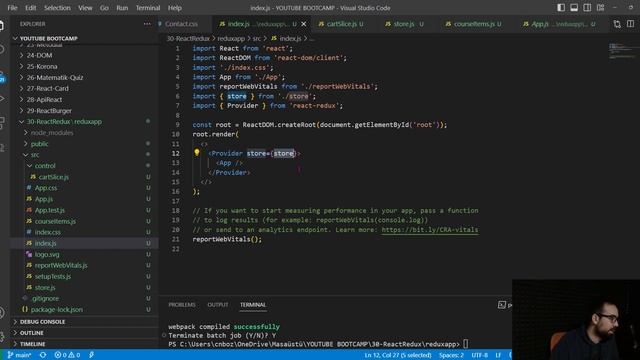Switch to the courseItems.js editor tab
The width and height of the screenshot is (640, 360).
474,24
